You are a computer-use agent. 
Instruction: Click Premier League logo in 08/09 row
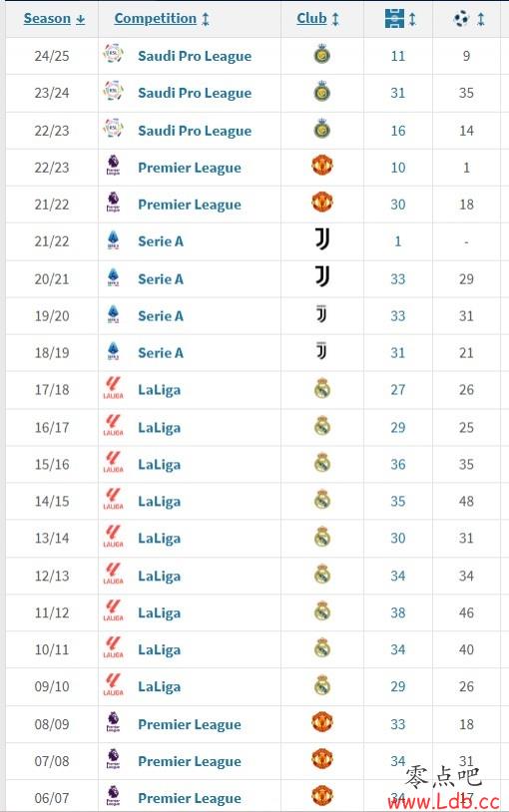(x=113, y=723)
